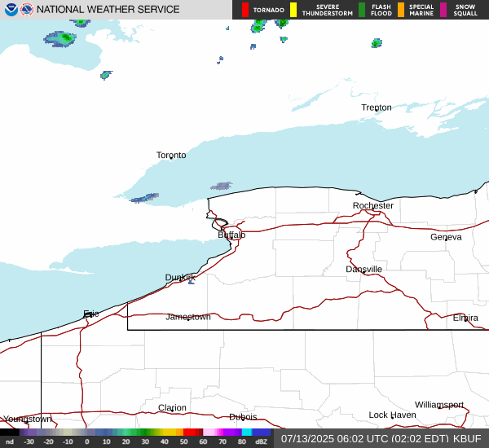Click the Clarion city label
The width and height of the screenshot is (489, 448).
172,407
